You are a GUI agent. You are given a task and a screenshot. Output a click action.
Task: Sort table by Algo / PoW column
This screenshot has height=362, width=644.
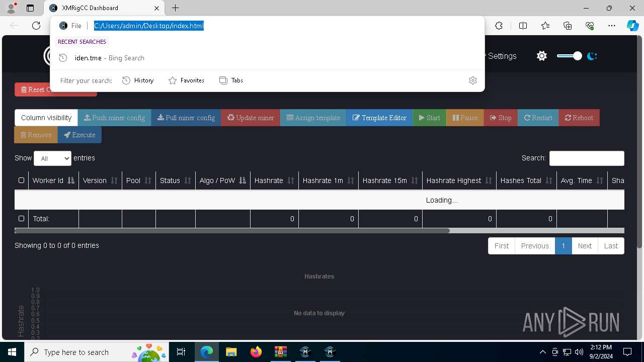pyautogui.click(x=223, y=180)
